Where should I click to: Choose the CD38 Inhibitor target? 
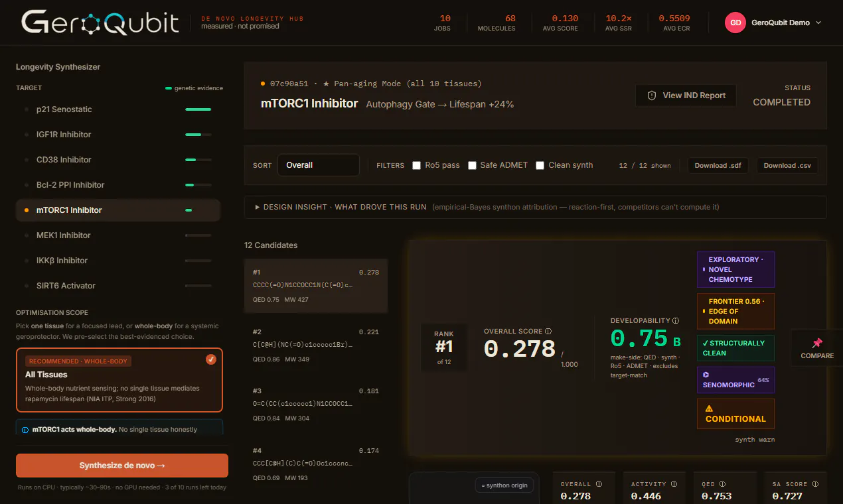click(x=118, y=160)
